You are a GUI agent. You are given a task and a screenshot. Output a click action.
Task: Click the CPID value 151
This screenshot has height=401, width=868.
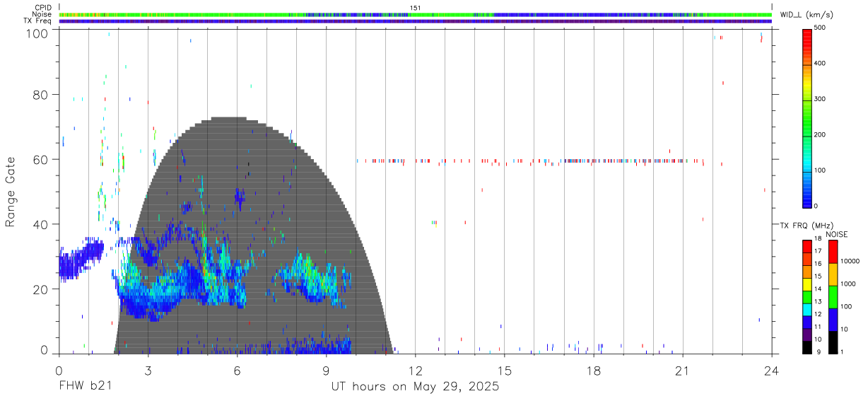[415, 8]
